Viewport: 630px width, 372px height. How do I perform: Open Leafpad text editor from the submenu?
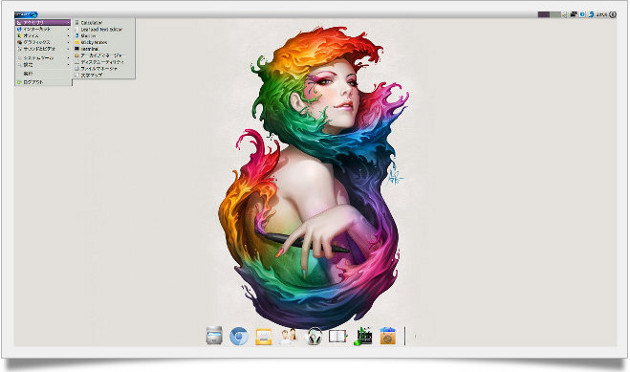click(104, 29)
